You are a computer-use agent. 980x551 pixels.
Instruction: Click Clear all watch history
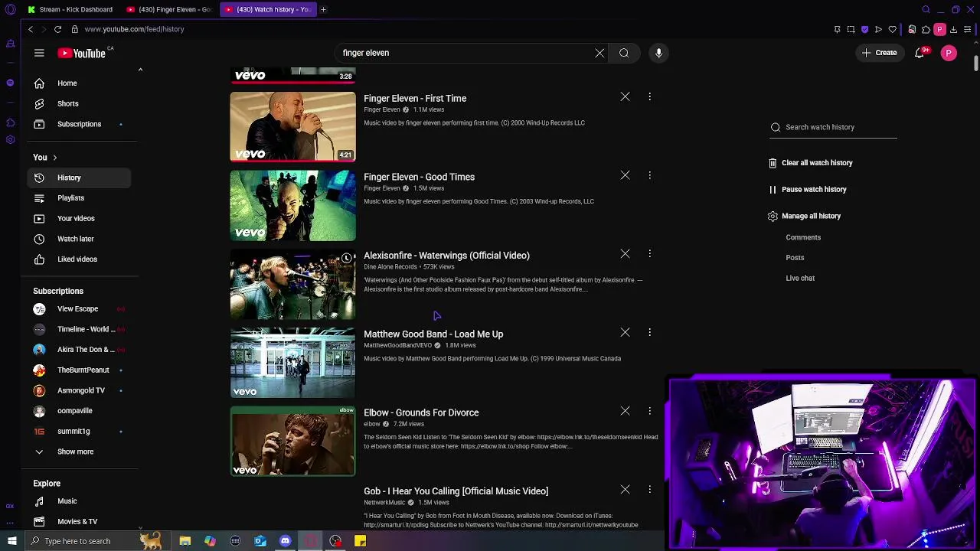click(x=811, y=163)
